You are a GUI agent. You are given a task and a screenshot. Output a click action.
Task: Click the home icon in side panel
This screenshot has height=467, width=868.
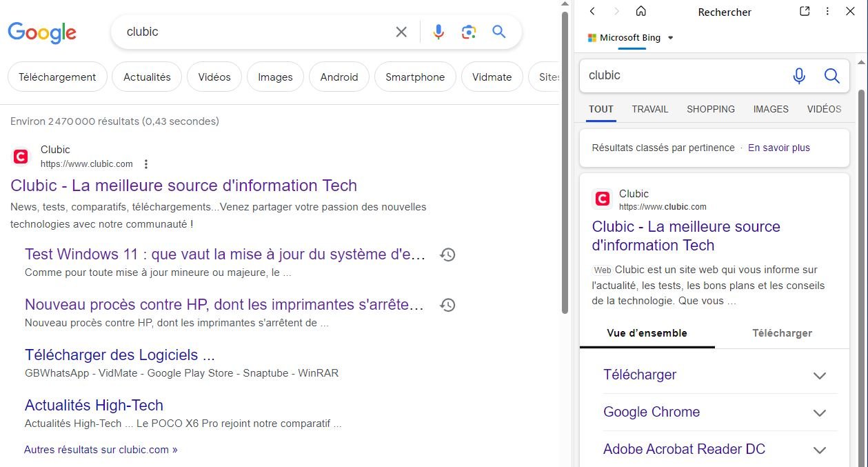click(x=641, y=12)
